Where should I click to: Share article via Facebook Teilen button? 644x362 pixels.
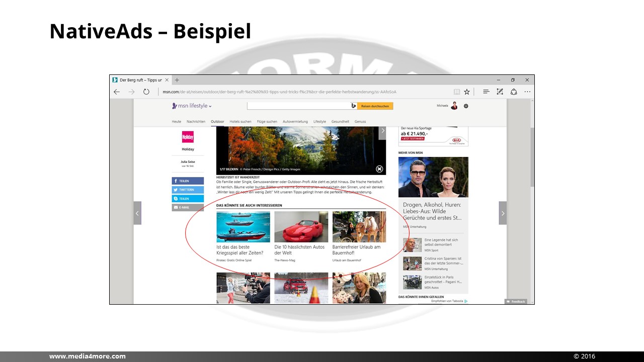(x=188, y=181)
